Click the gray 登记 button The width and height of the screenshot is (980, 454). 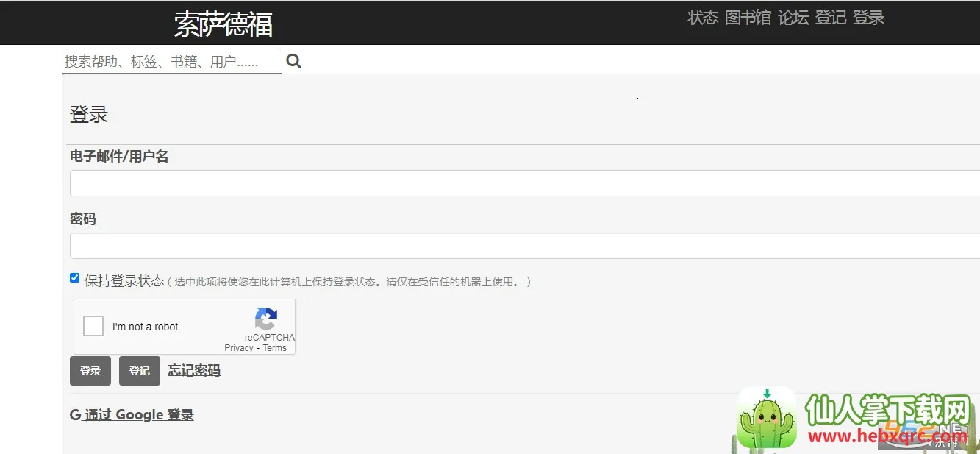pos(140,371)
